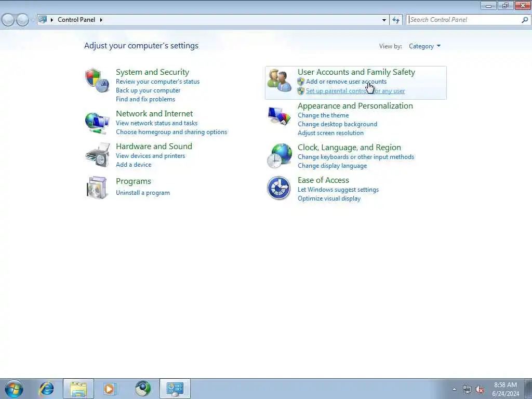Open the Windows Start button

coord(14,389)
